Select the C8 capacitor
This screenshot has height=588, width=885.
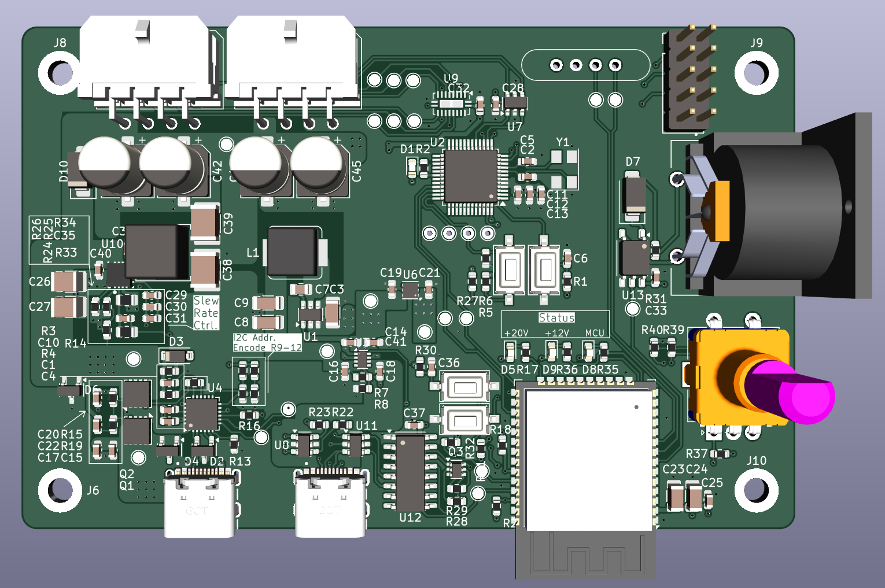268,321
